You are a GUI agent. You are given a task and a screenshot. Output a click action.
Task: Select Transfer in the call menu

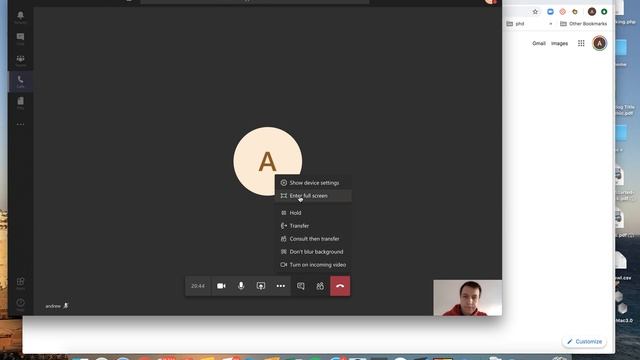click(313, 226)
